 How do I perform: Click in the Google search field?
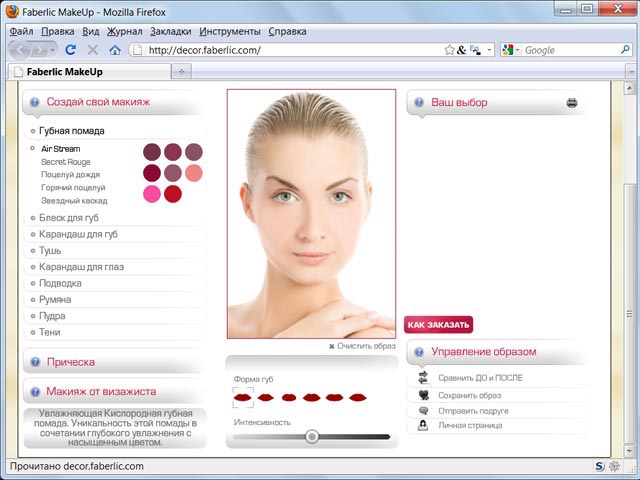(x=571, y=50)
